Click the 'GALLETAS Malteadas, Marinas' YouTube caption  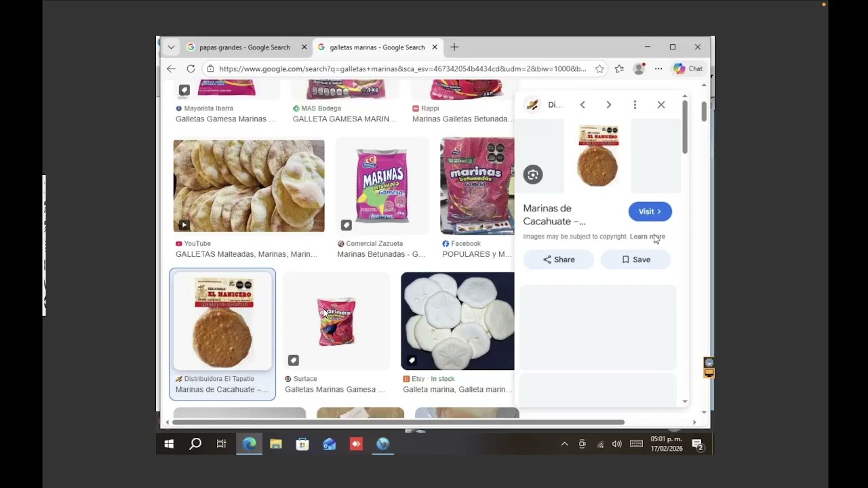[x=246, y=254]
